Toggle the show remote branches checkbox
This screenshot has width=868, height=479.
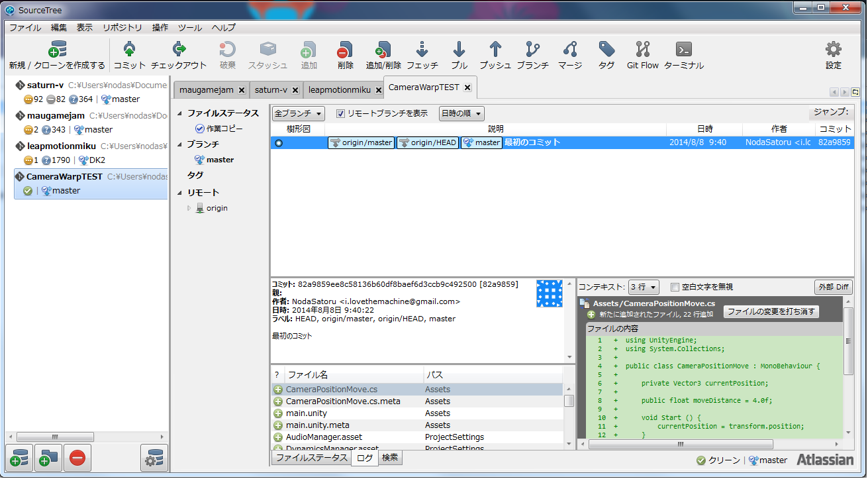(x=341, y=113)
